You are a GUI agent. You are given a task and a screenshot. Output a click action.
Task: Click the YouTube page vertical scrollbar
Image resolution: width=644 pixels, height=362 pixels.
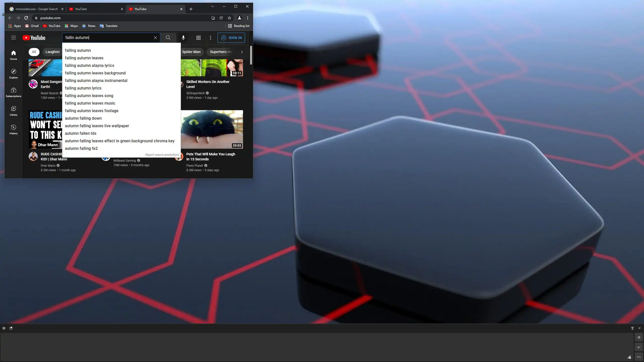point(251,55)
